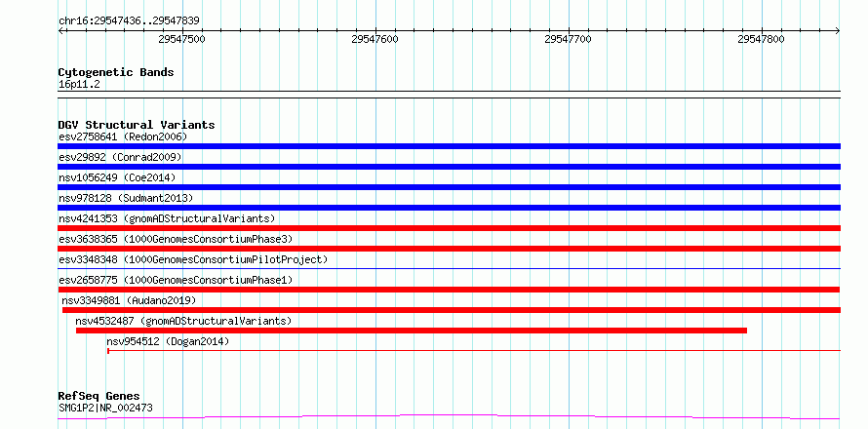Select the 16p11.2 band label
The width and height of the screenshot is (868, 429).
pyautogui.click(x=79, y=85)
